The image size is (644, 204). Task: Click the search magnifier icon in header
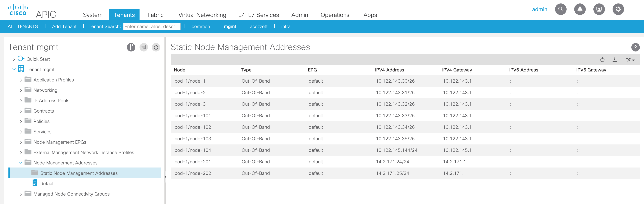pyautogui.click(x=560, y=10)
